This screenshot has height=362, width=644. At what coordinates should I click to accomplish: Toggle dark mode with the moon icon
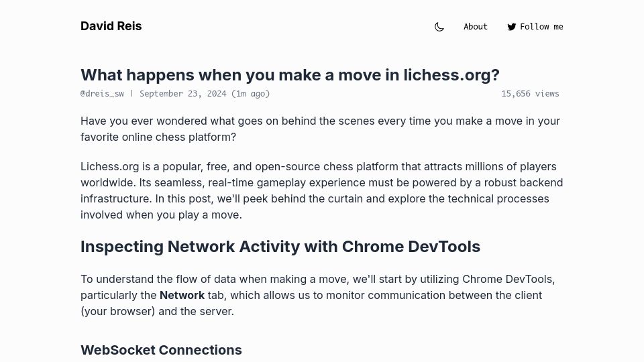click(439, 27)
